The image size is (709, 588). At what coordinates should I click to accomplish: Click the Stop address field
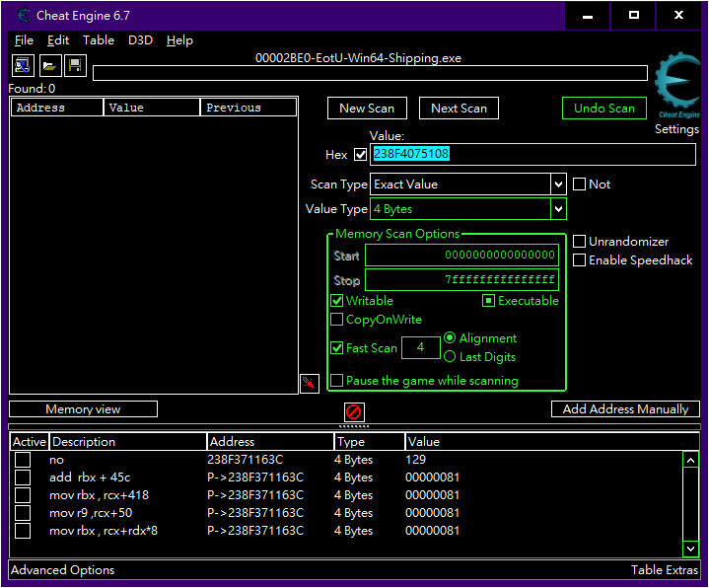coord(461,279)
